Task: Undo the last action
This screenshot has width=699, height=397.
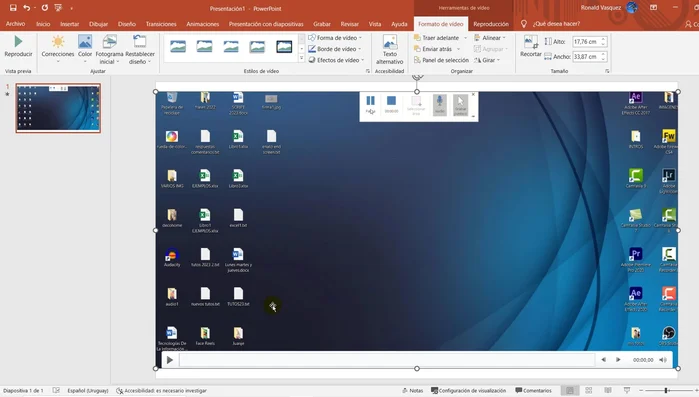Action: 27,8
